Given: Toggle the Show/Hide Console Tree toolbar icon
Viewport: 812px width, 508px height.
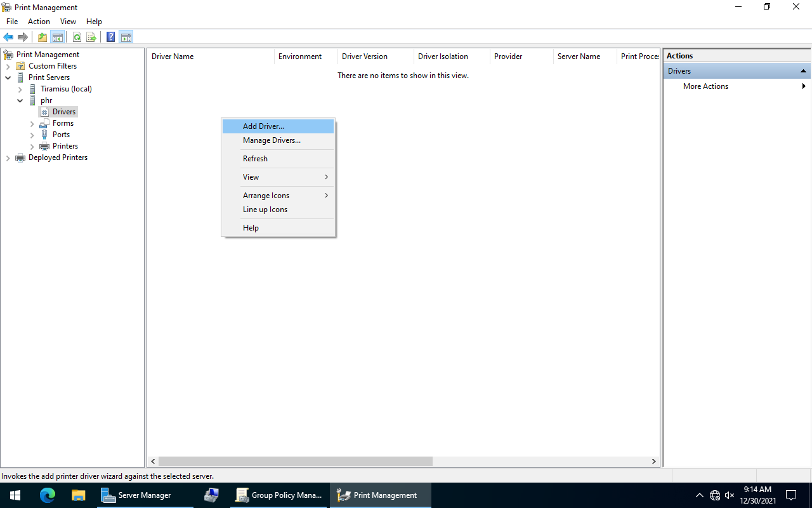Looking at the screenshot, I should pyautogui.click(x=58, y=36).
